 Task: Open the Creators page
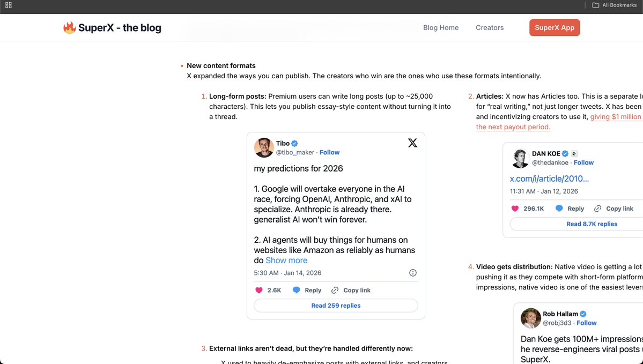(x=490, y=27)
